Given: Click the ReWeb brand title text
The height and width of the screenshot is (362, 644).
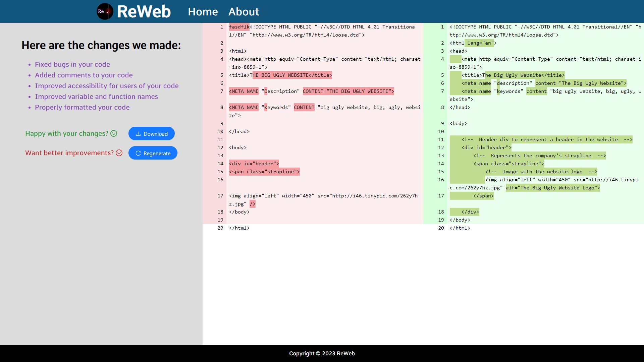Looking at the screenshot, I should coord(144,12).
